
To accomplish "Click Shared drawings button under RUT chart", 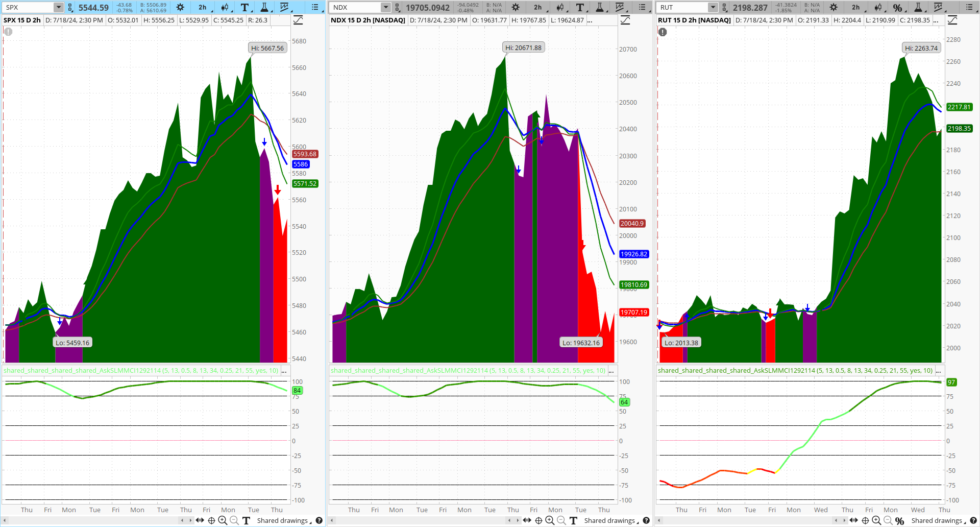I will coord(937,520).
